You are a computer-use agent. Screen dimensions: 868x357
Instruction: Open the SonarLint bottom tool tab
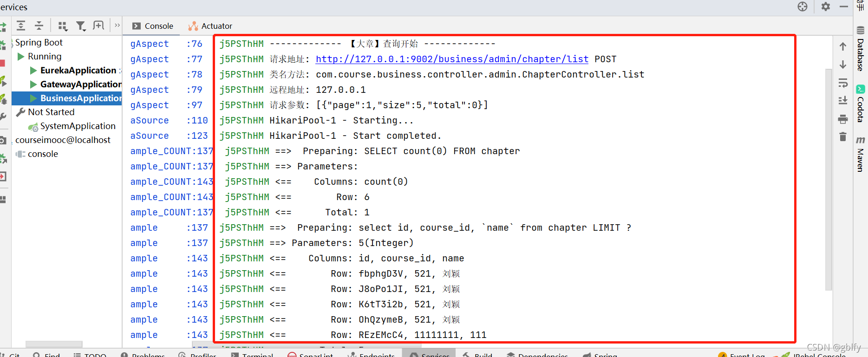point(310,355)
